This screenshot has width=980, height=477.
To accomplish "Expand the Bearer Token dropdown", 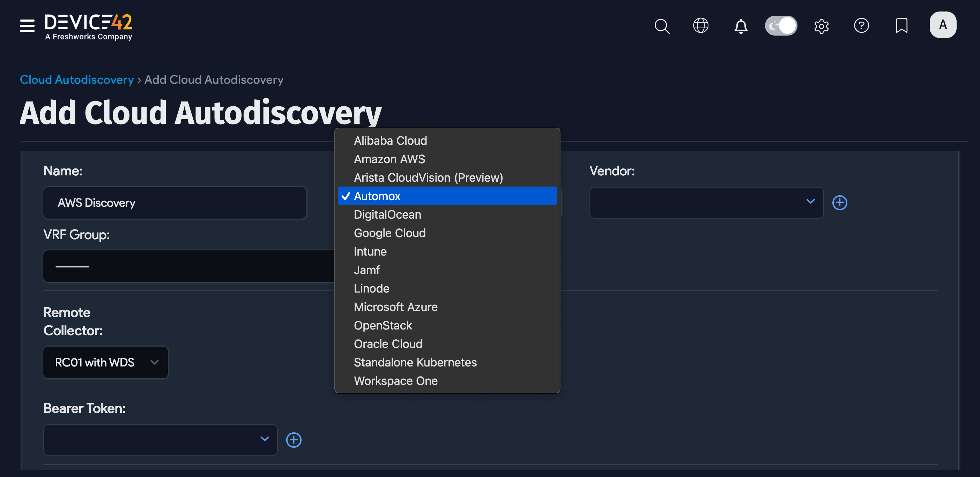I will [x=160, y=440].
